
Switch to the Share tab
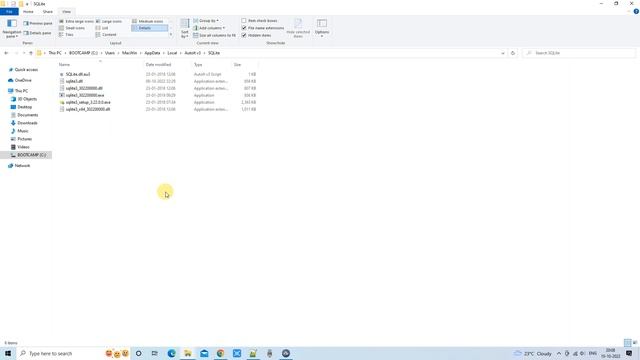tap(48, 11)
